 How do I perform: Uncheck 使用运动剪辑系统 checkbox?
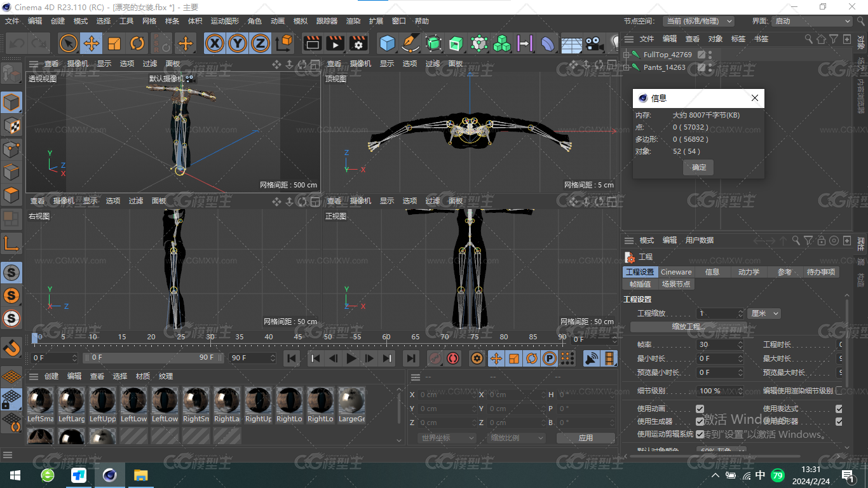tap(700, 434)
